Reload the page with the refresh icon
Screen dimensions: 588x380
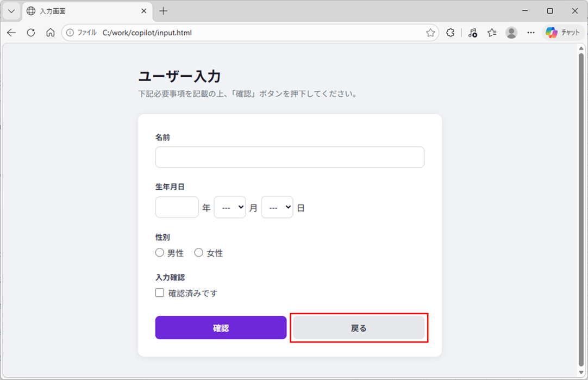(x=31, y=33)
